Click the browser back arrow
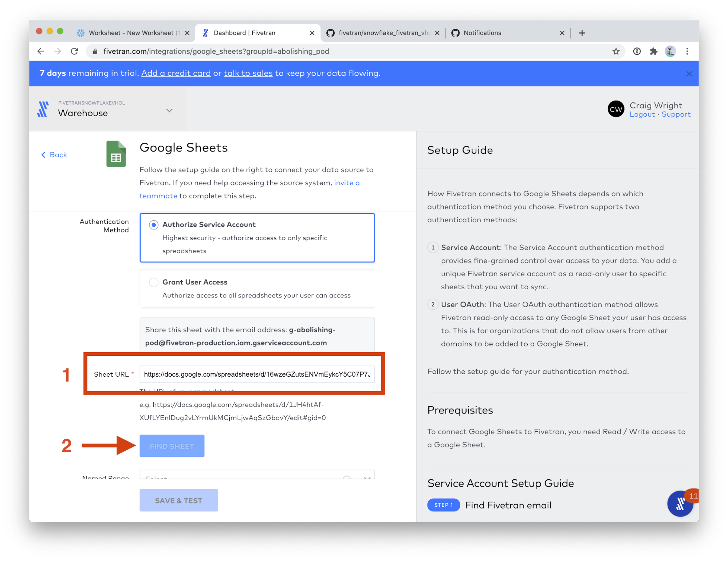This screenshot has height=561, width=728. [41, 51]
